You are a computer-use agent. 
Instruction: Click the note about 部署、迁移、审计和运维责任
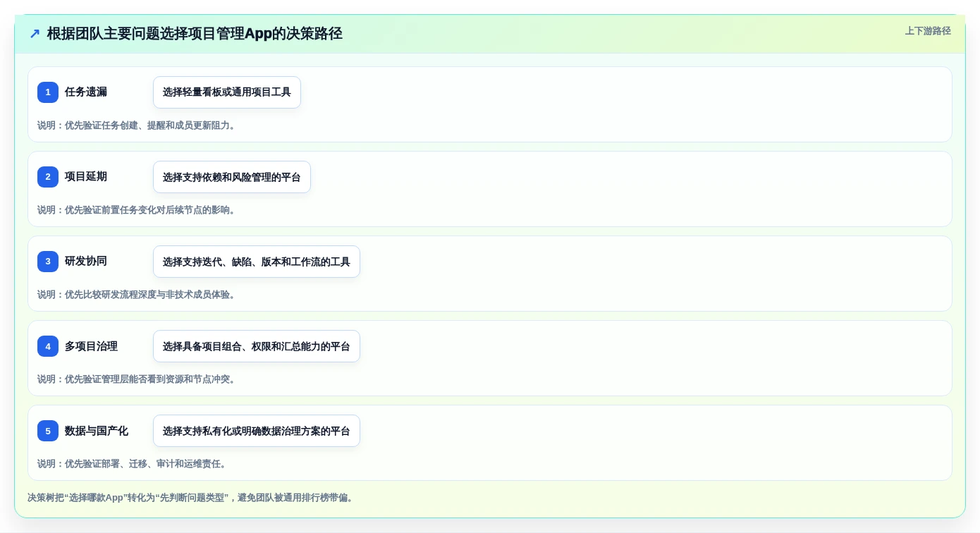click(132, 464)
